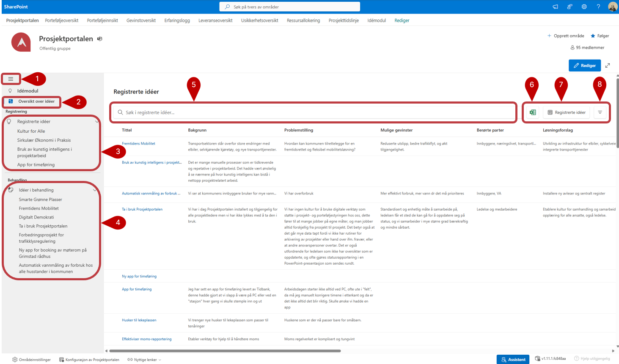Click the hamburger menu icon in sidebar
Screen dimensions: 619x364
pos(11,79)
